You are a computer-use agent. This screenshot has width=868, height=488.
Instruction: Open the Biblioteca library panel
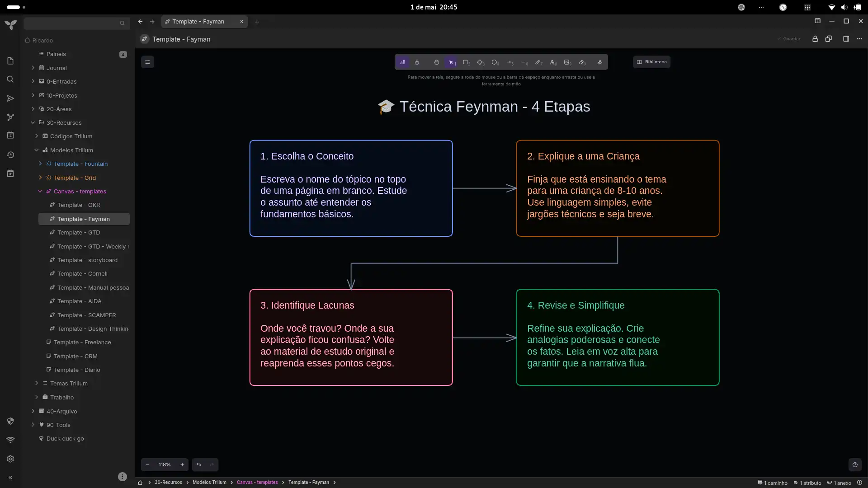(x=651, y=62)
